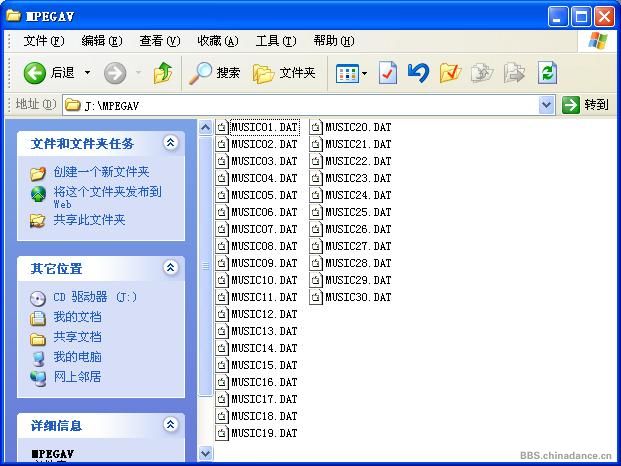Open the 文件(F) menu
Screen dimensions: 621x466
(43, 41)
